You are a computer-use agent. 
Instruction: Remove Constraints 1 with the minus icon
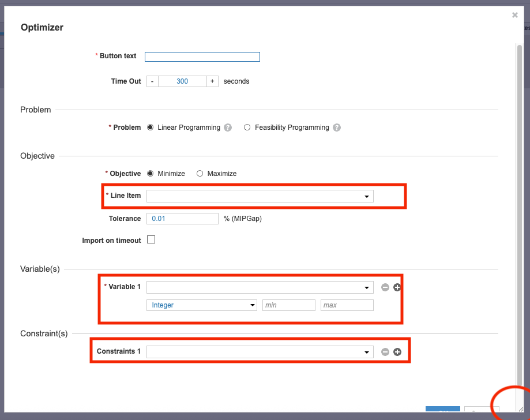(x=385, y=352)
